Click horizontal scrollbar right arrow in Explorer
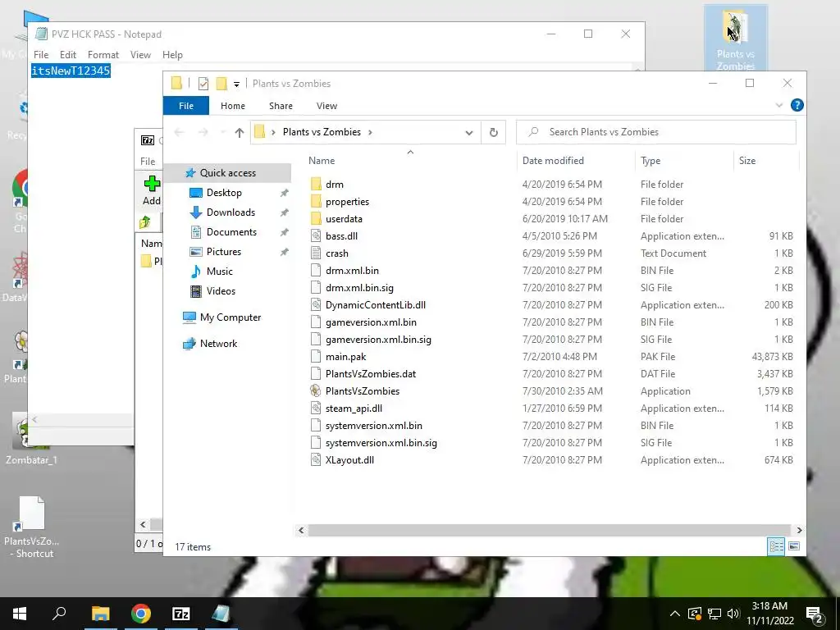 [799, 531]
